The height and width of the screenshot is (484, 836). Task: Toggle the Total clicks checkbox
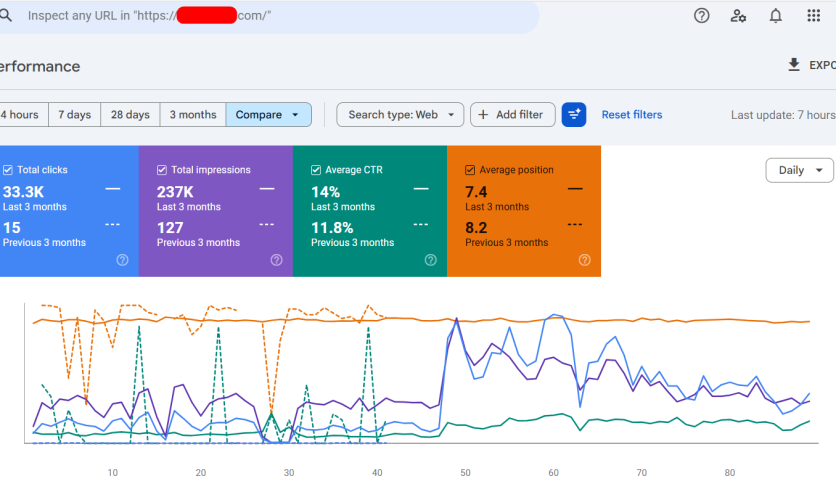tap(8, 170)
